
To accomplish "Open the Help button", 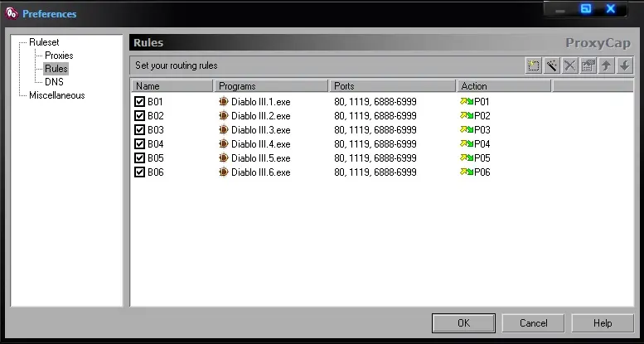I will click(603, 323).
